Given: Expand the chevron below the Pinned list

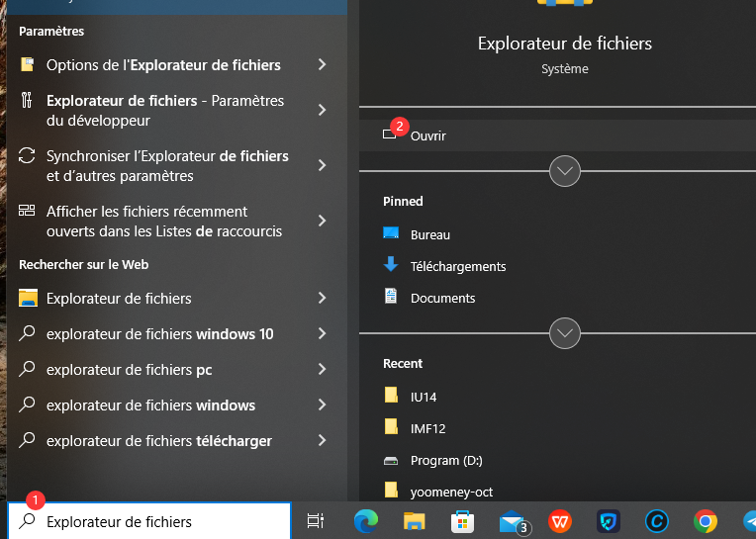Looking at the screenshot, I should (565, 333).
